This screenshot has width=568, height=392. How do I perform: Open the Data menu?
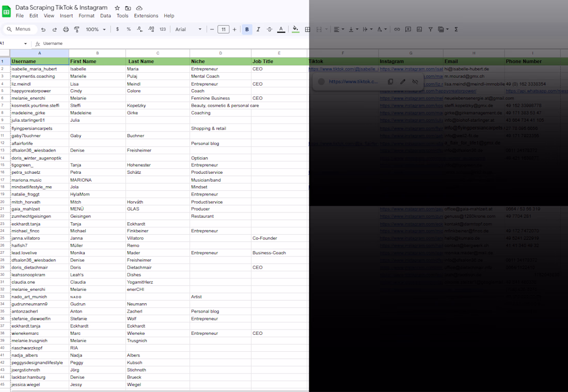pyautogui.click(x=105, y=16)
